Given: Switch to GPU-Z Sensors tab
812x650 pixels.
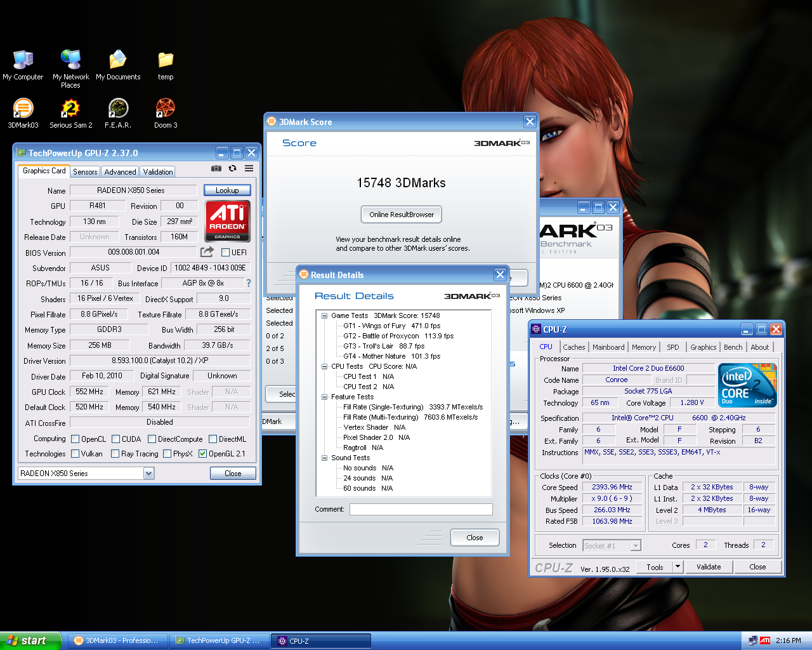Looking at the screenshot, I should (85, 172).
